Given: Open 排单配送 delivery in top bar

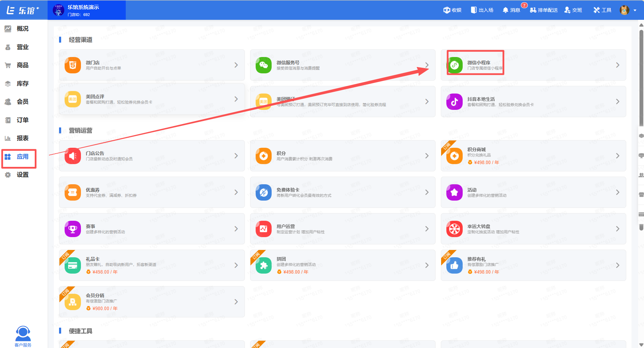Looking at the screenshot, I should point(544,10).
